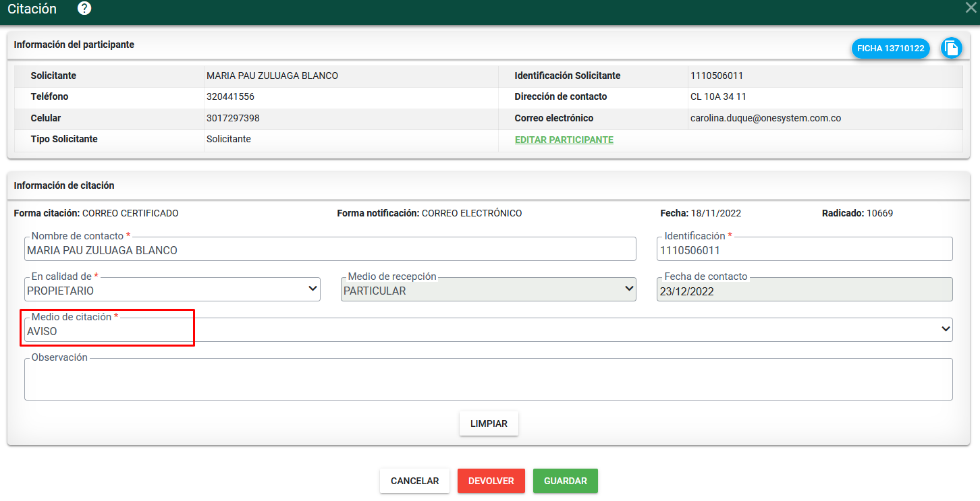Viewport: 980px width, 501px height.
Task: Click into the Observación text area
Action: (489, 379)
